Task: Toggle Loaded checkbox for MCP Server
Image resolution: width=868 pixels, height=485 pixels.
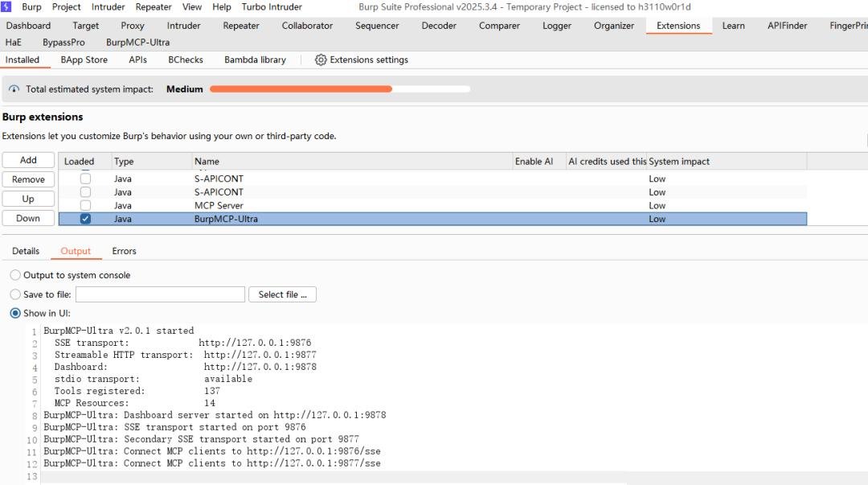Action: (x=85, y=206)
